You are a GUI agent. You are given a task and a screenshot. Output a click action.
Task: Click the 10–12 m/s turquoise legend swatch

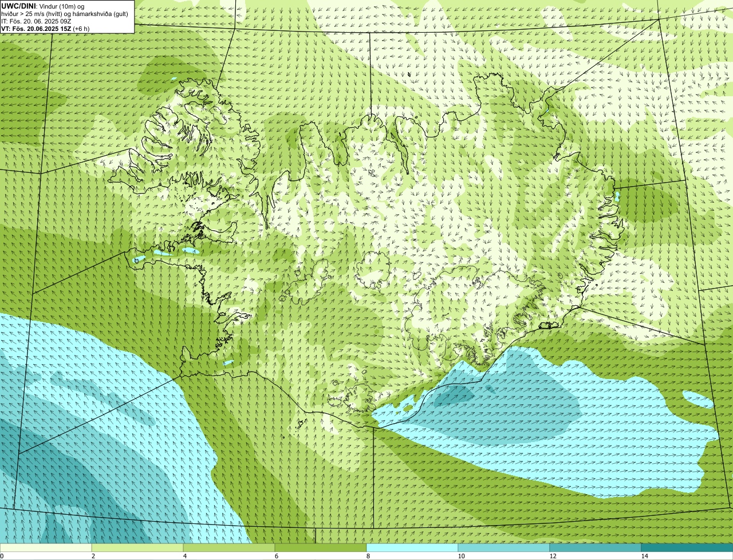pos(504,547)
